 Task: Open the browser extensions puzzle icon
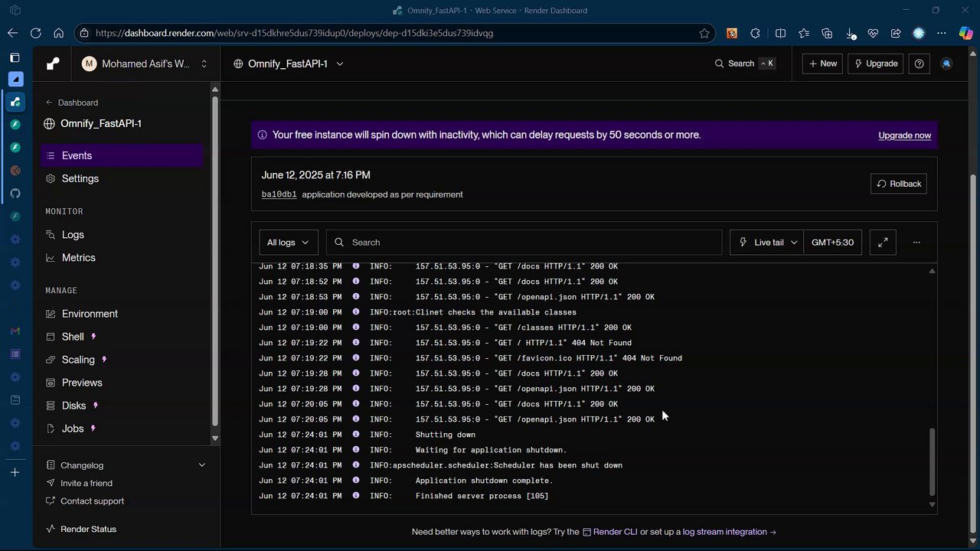(756, 33)
